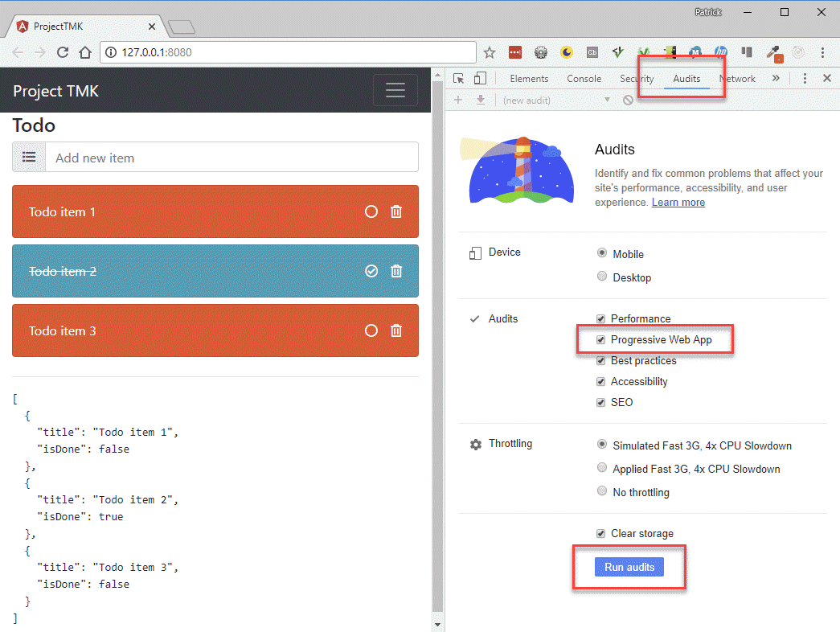Choose the No throttling option
The image size is (840, 632).
[x=602, y=491]
